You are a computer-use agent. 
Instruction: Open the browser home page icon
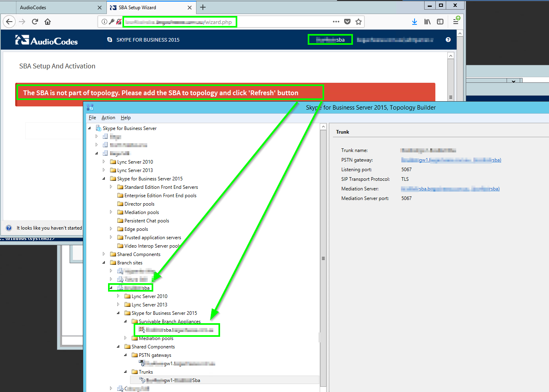pos(48,22)
